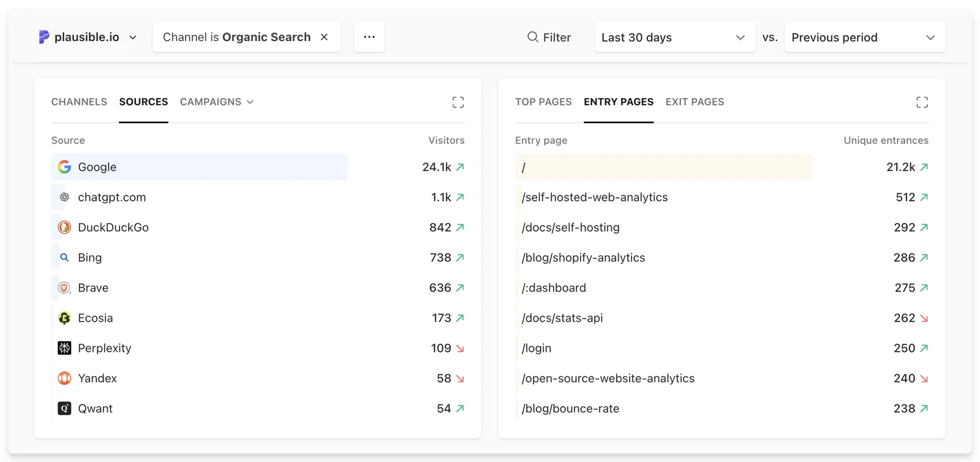This screenshot has height=462, width=980.
Task: Click the Yandex source icon
Action: coord(64,378)
